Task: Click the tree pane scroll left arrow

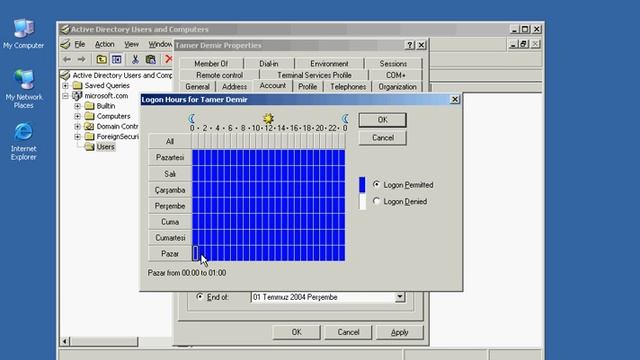Action: [65, 341]
